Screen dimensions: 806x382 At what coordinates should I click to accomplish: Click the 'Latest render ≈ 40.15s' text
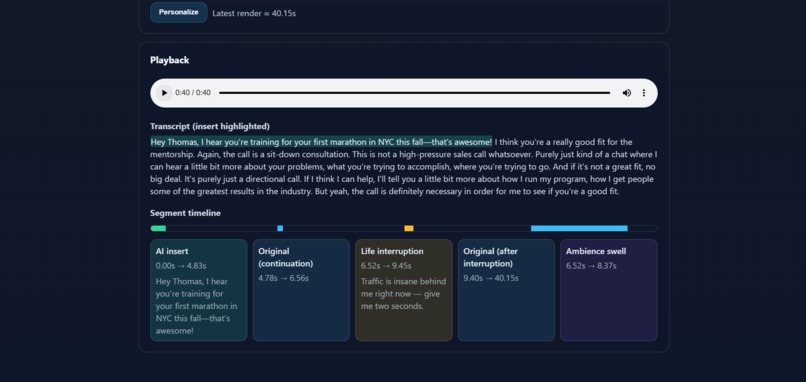pyautogui.click(x=254, y=13)
